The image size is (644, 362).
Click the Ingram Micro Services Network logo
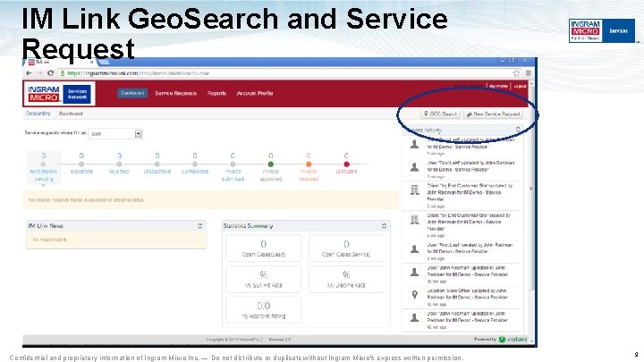tap(59, 94)
